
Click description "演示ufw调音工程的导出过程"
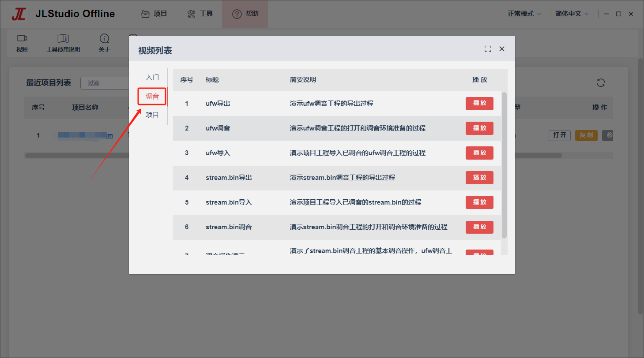pos(331,104)
